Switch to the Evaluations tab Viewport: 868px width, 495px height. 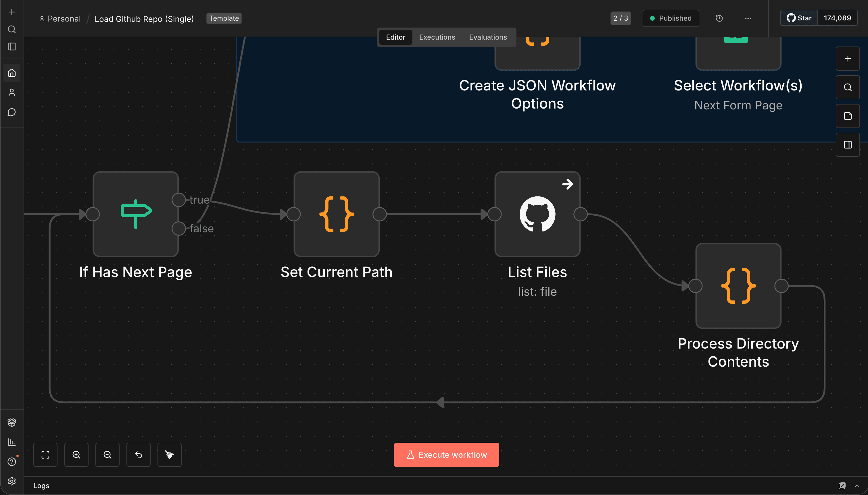(x=487, y=37)
